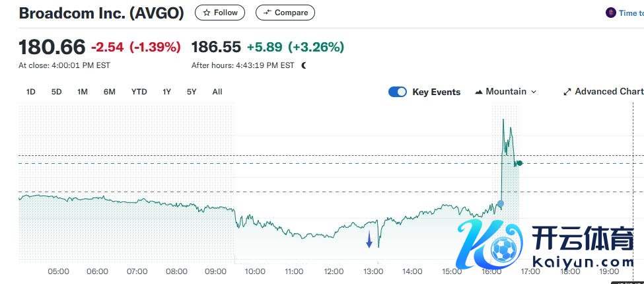Click the Advanced Chart expand arrows icon
This screenshot has width=644, height=284.
[567, 92]
